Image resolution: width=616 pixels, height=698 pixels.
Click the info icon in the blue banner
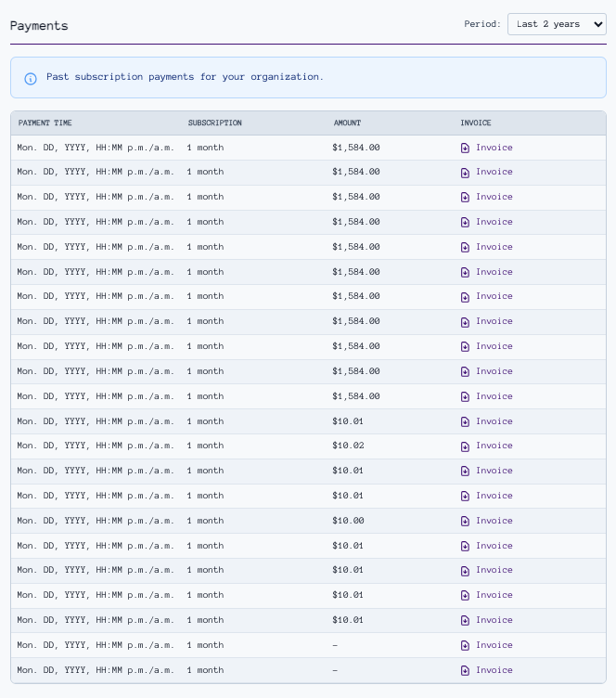pyautogui.click(x=31, y=79)
